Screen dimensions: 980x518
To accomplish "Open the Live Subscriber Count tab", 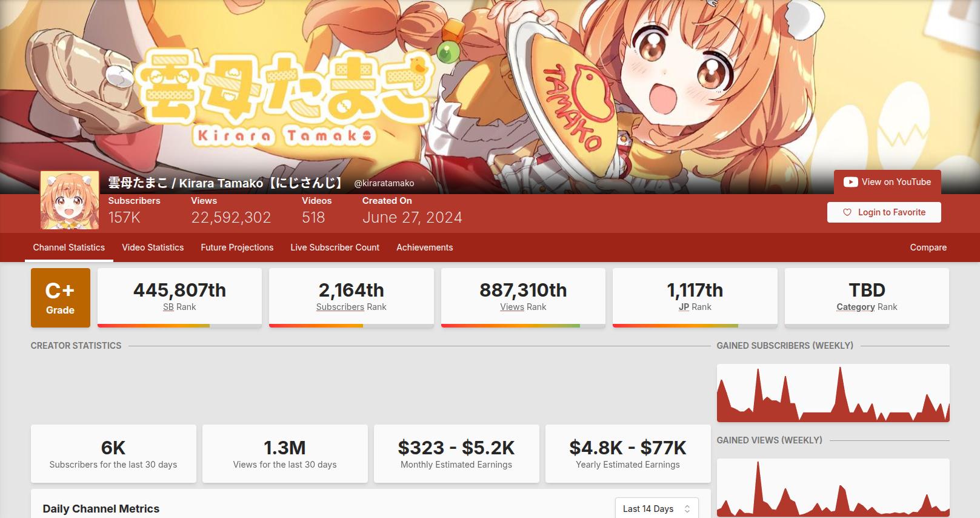I will click(x=335, y=247).
